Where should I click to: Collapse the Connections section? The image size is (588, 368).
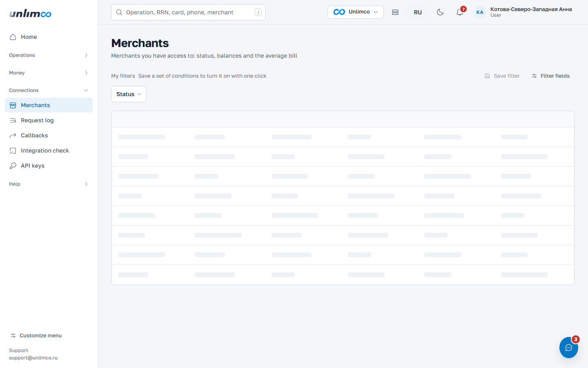point(49,90)
